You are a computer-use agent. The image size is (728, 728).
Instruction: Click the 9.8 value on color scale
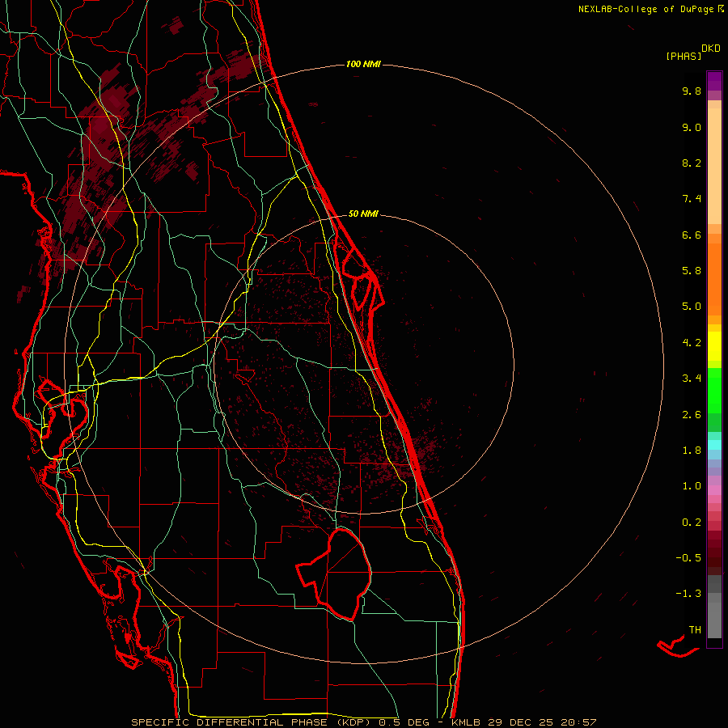[692, 91]
